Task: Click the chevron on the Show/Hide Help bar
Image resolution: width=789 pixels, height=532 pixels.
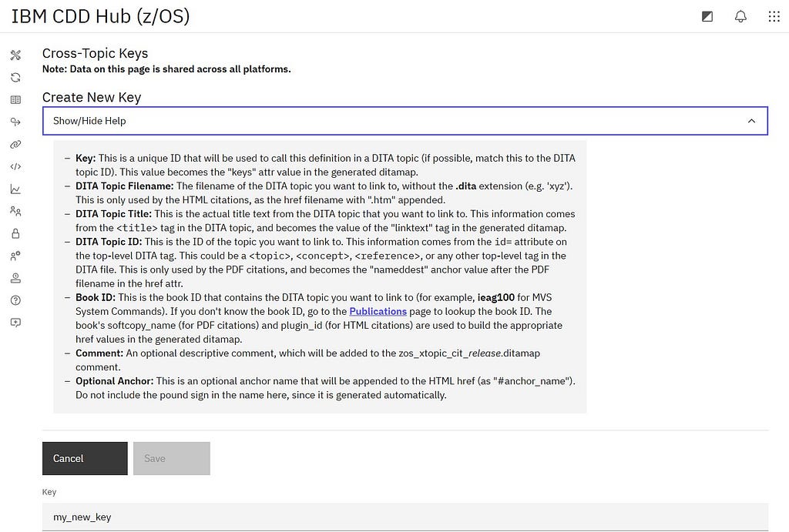Action: tap(751, 121)
